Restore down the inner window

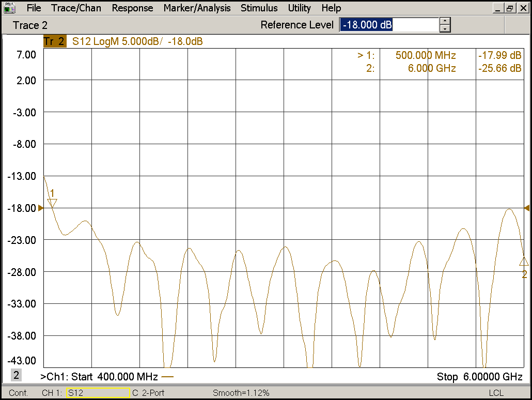point(510,8)
